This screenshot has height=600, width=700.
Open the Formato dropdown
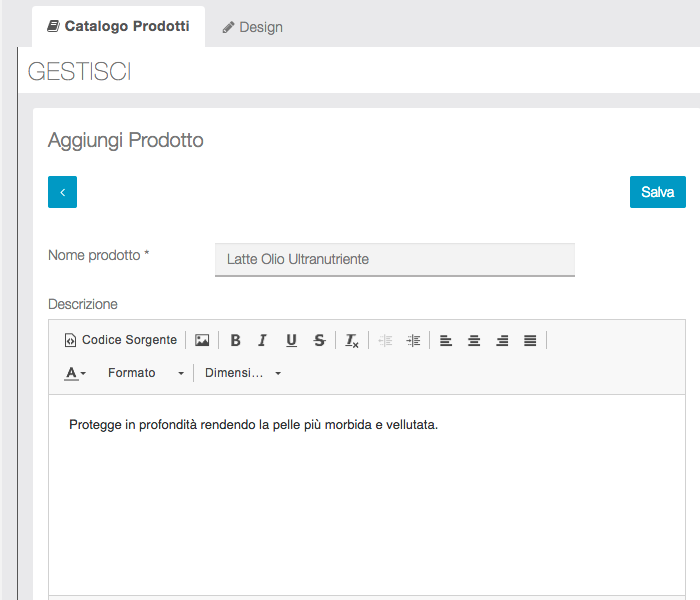click(146, 373)
